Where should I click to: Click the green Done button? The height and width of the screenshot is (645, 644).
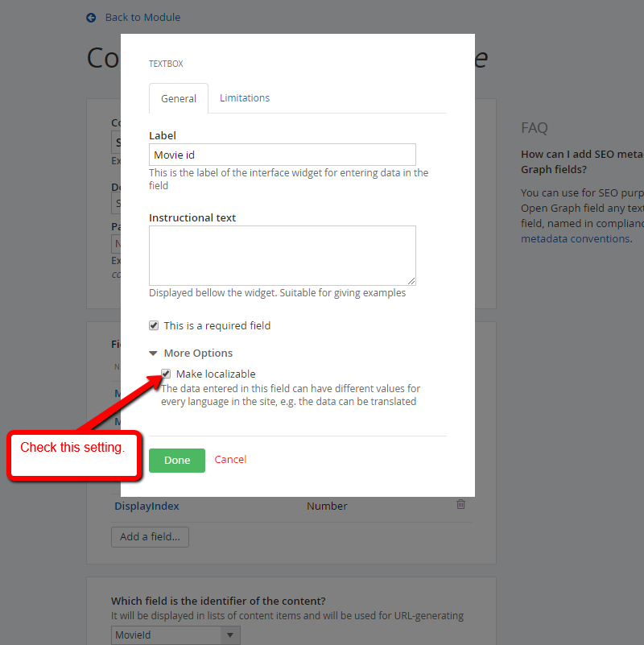(x=177, y=461)
